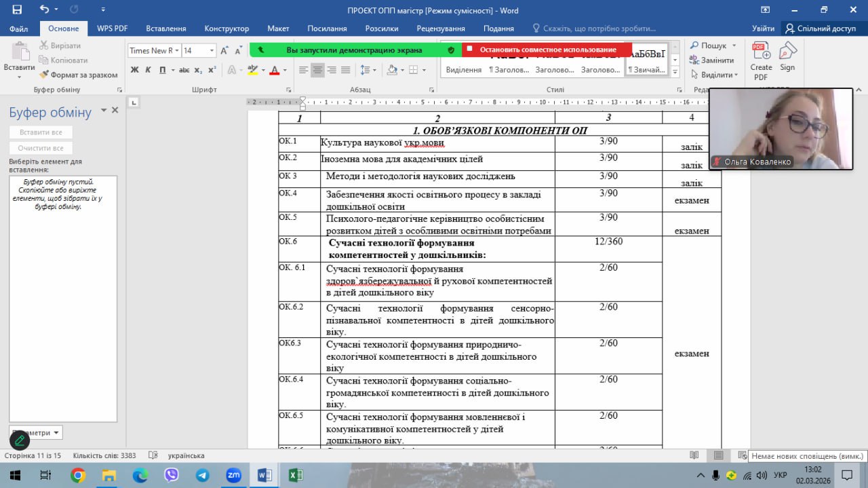868x488 pixels.
Task: Open the Вставлення ribbon tab
Action: 166,29
